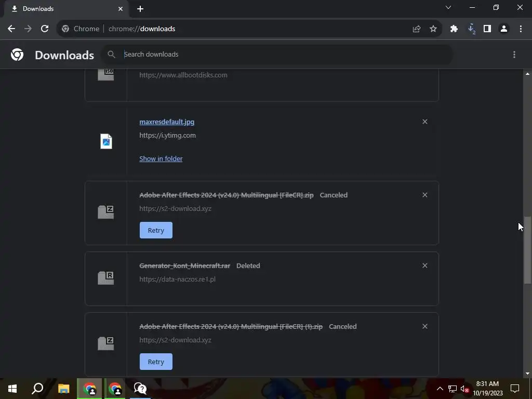Share this page icon in address bar

tap(417, 29)
